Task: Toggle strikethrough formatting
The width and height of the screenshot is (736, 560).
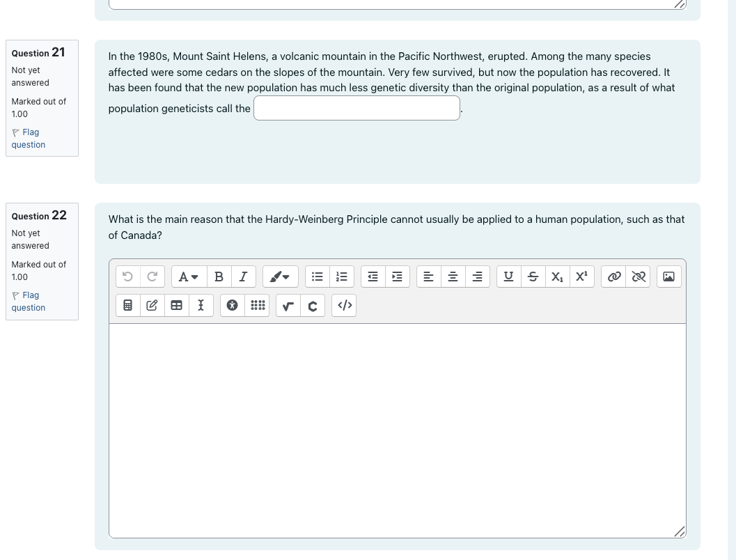Action: point(533,277)
